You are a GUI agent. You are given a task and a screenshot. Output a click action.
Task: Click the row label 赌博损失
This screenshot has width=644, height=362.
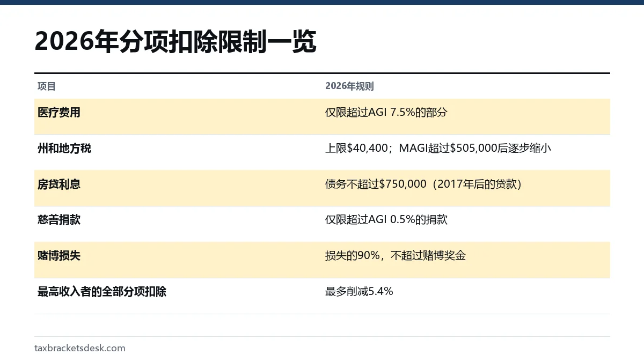coord(59,256)
